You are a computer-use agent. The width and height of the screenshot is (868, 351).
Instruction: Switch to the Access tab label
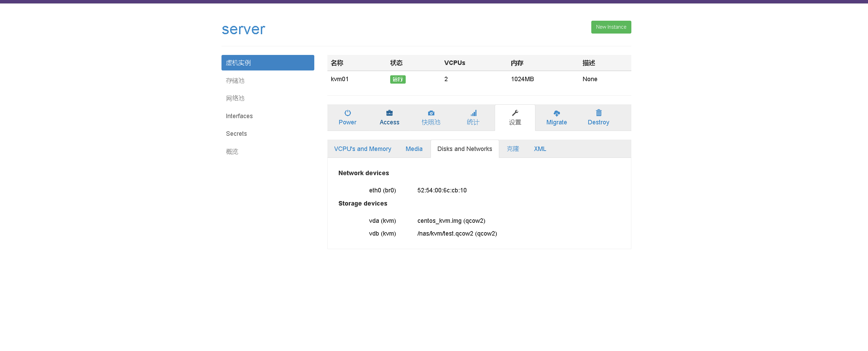coord(389,122)
